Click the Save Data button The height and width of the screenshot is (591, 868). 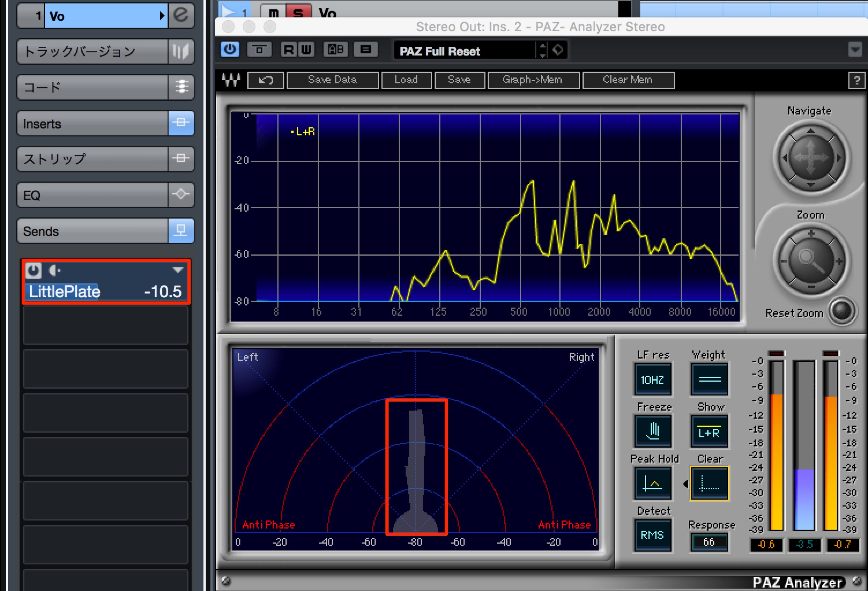coord(332,80)
